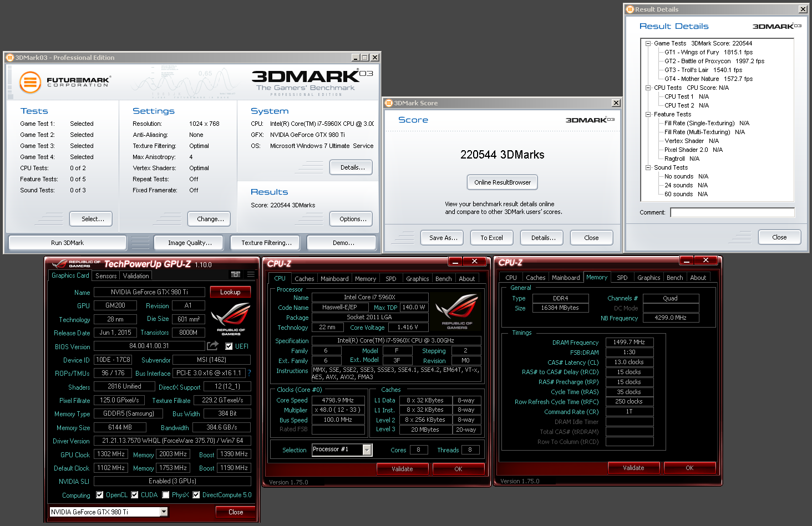The image size is (812, 526).
Task: Collapse the CPU Tests tree node
Action: [x=648, y=88]
